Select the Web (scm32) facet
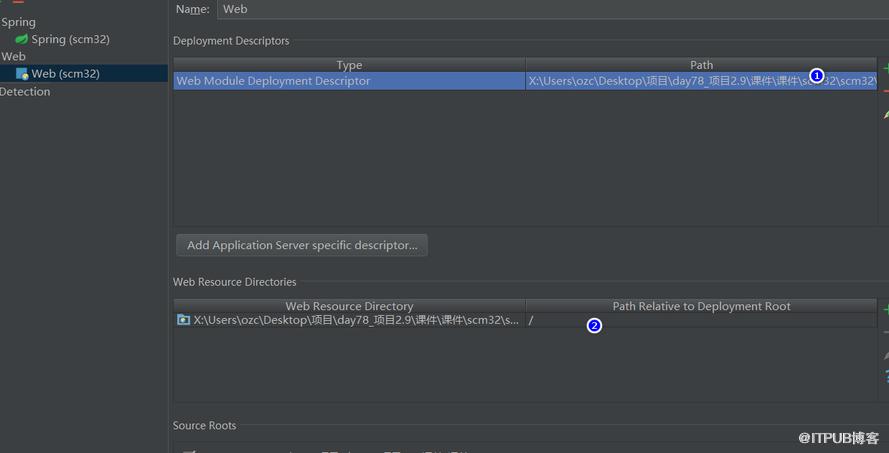 (65, 74)
